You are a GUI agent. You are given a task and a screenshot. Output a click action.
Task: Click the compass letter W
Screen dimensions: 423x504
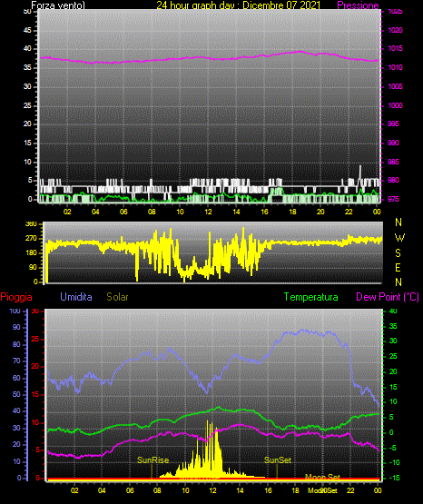(399, 238)
